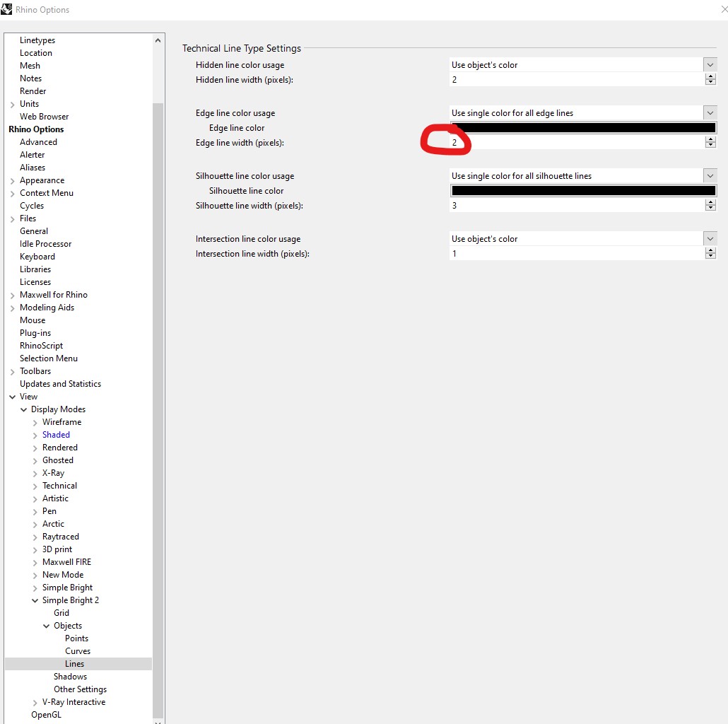Select Curves under Objects
The height and width of the screenshot is (724, 728).
pyautogui.click(x=78, y=651)
